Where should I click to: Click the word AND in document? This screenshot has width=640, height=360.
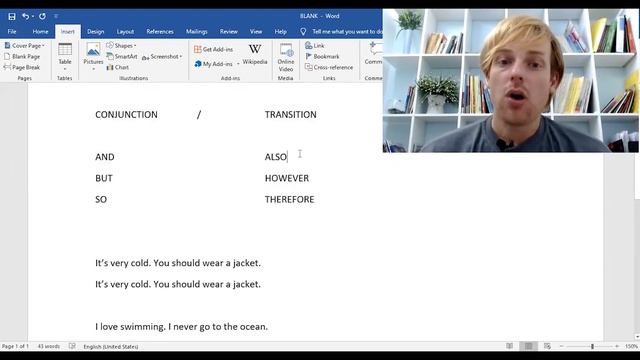coord(104,157)
